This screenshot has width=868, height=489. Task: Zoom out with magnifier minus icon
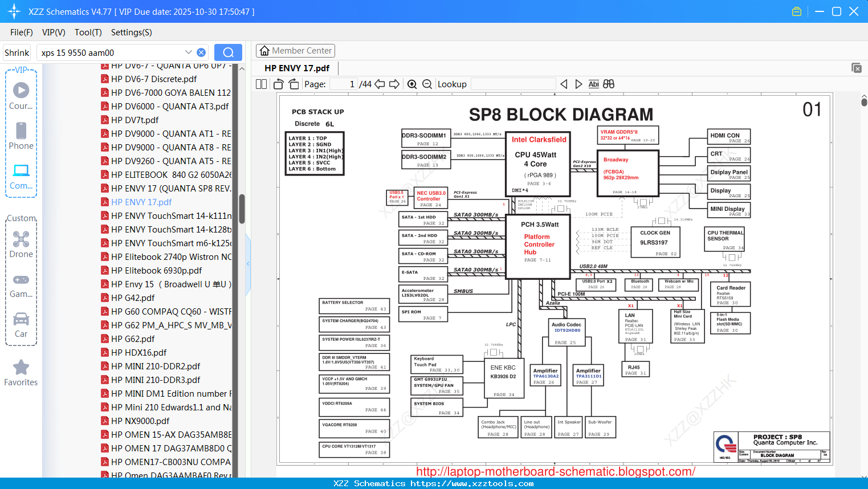click(427, 84)
